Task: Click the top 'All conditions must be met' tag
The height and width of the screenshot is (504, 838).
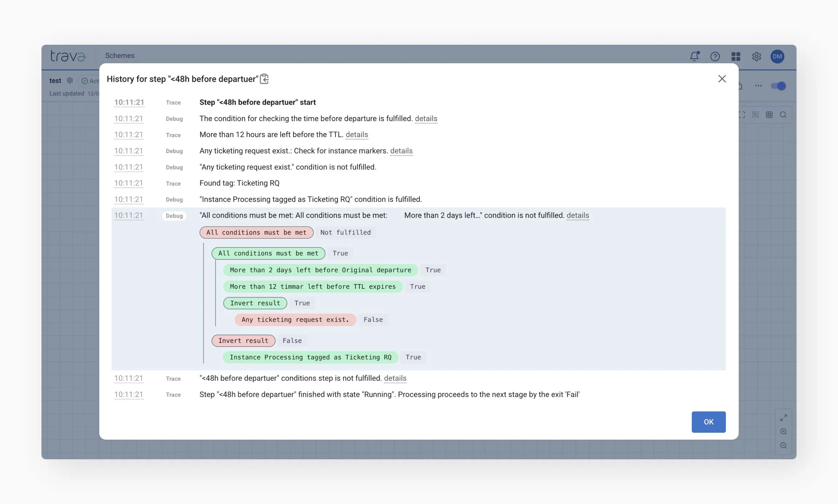Action: point(256,232)
